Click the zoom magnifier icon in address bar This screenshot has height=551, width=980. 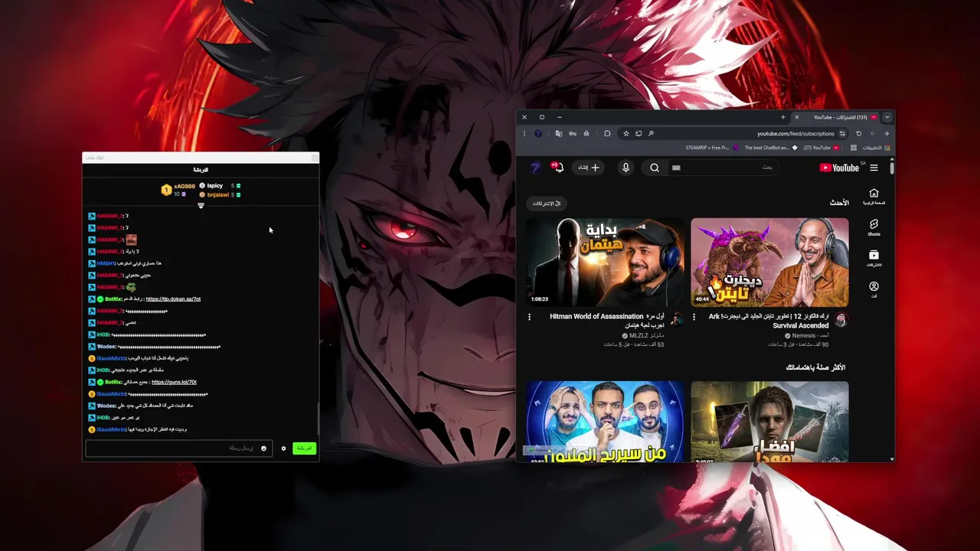[651, 133]
